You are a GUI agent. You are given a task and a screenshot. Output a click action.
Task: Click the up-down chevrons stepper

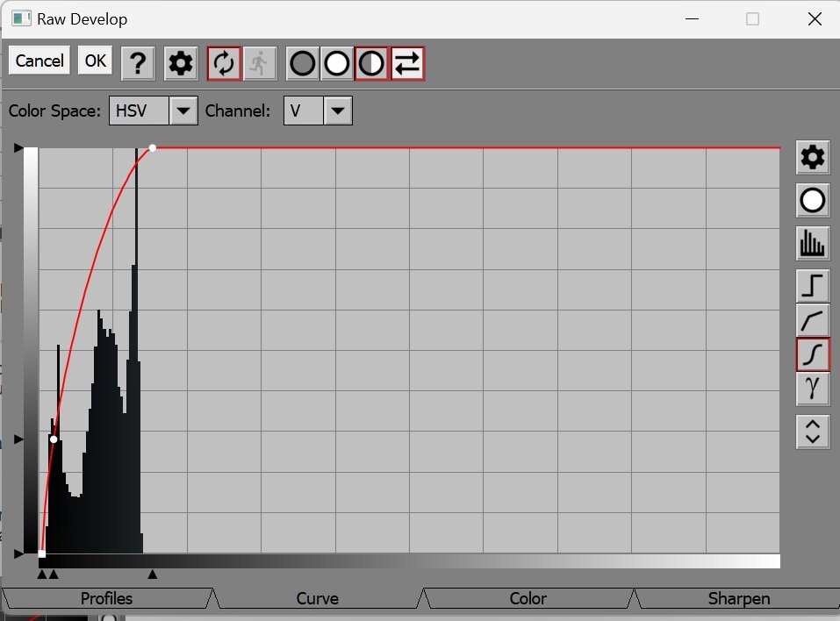pyautogui.click(x=813, y=432)
